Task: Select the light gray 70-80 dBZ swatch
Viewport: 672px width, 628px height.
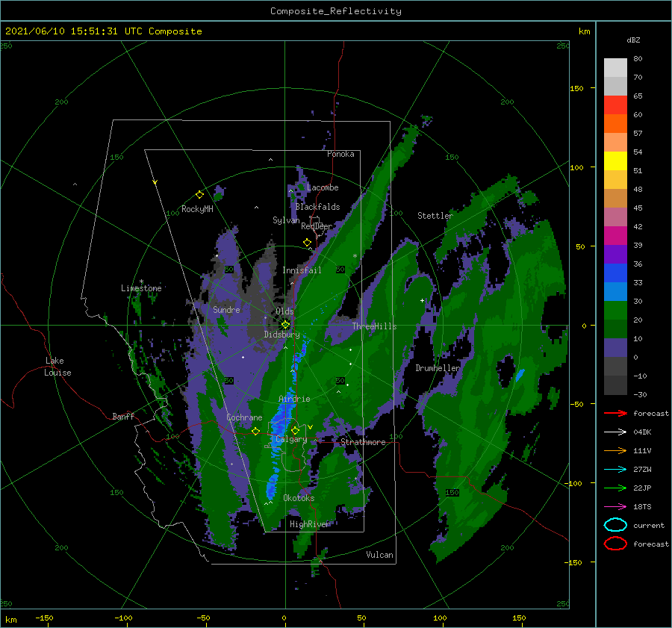Action: click(x=615, y=68)
